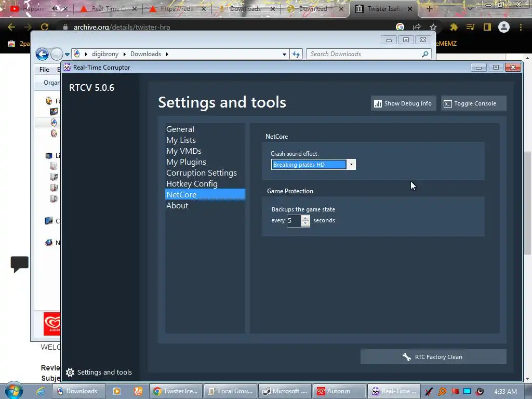Open the Chrome three-dot menu

tap(521, 27)
